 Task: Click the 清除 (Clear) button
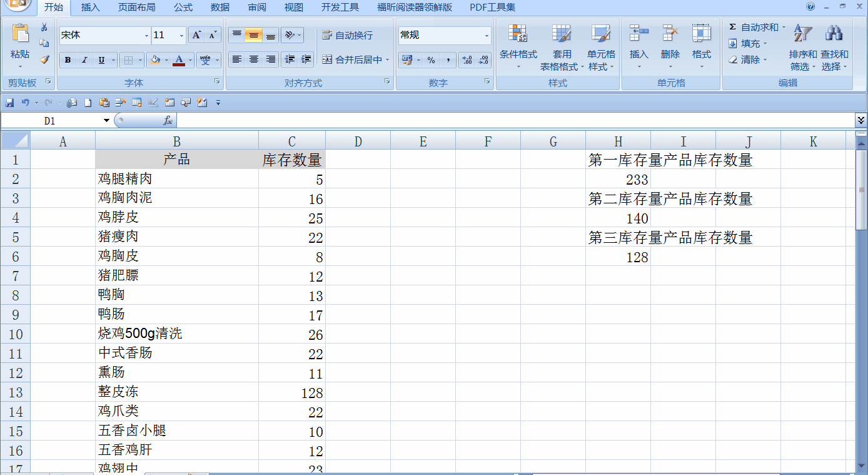[x=749, y=59]
